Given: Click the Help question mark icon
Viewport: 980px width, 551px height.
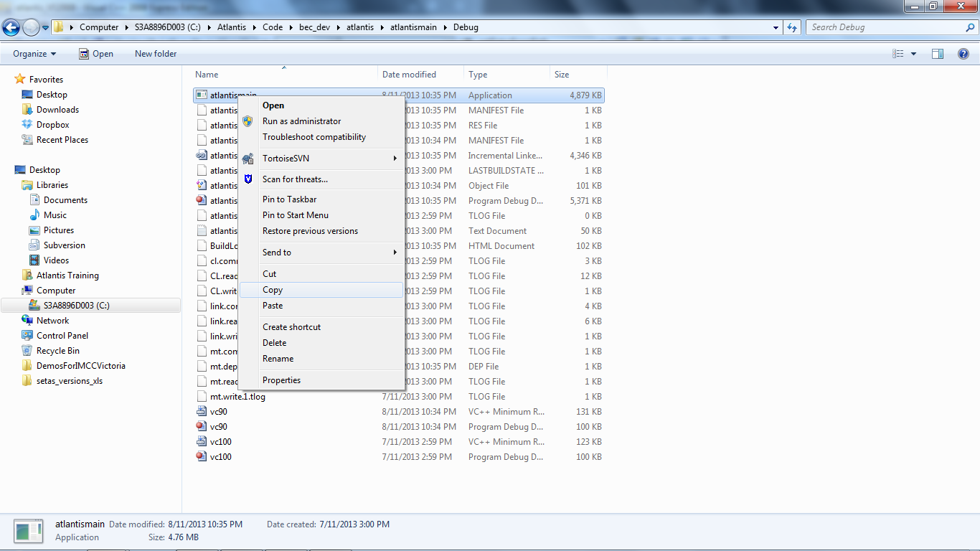Looking at the screenshot, I should tap(963, 54).
